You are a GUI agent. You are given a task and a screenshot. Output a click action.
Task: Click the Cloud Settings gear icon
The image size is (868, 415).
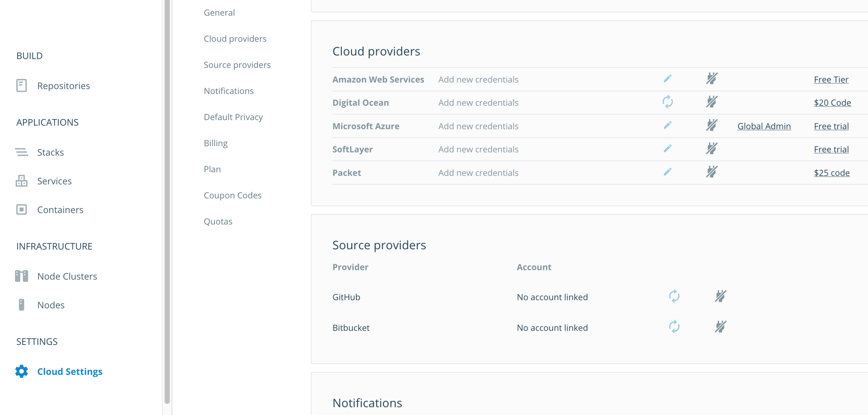(x=22, y=371)
